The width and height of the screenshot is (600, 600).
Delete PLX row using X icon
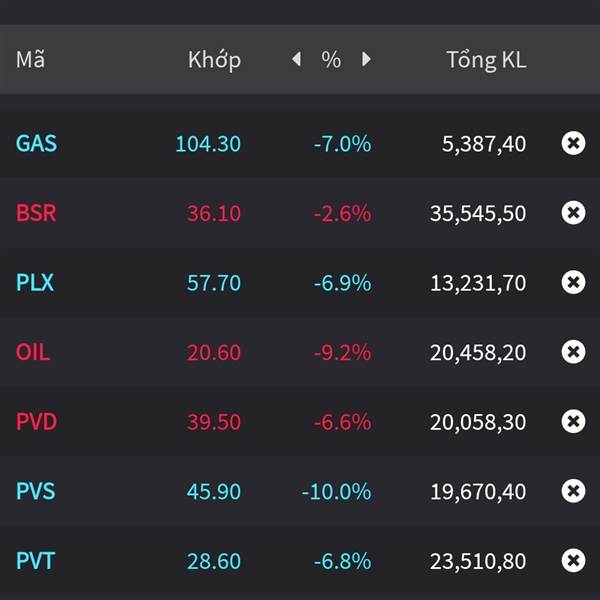(x=573, y=283)
